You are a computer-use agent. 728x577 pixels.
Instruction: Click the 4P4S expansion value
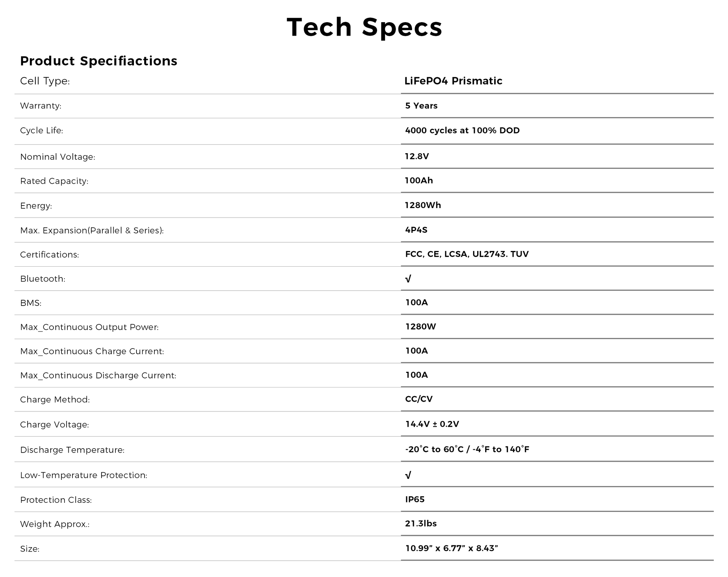[x=416, y=230]
